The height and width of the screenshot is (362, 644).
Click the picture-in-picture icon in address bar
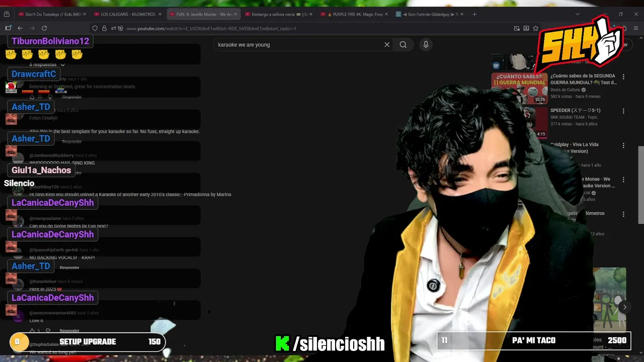517,29
